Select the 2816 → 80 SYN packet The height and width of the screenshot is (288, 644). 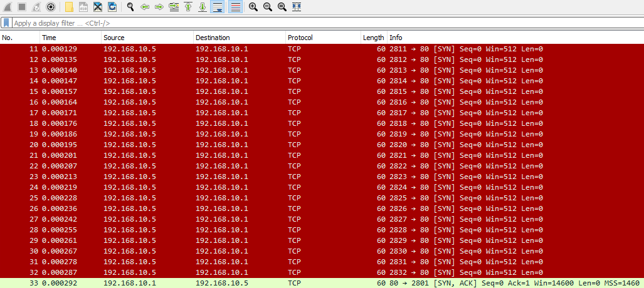pyautogui.click(x=322, y=102)
